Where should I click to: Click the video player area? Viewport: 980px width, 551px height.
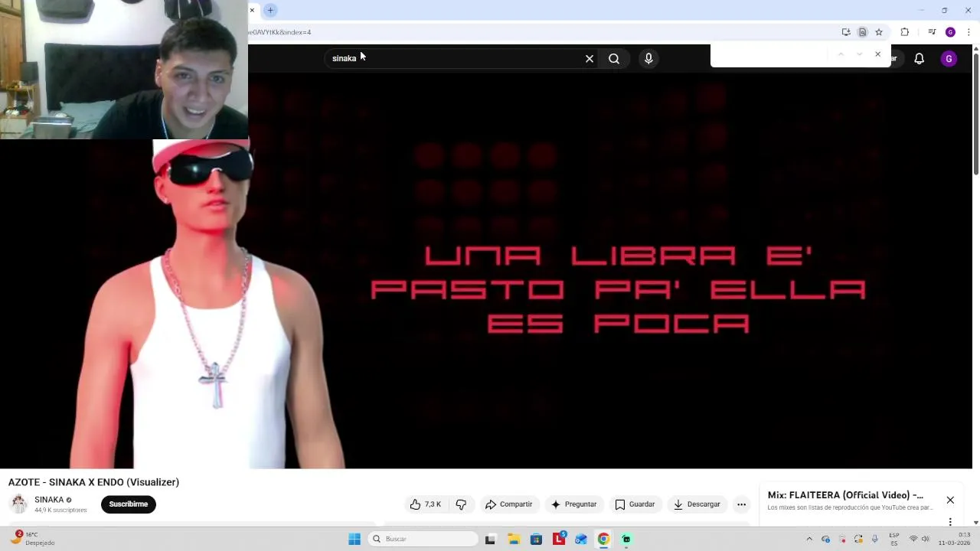487,270
